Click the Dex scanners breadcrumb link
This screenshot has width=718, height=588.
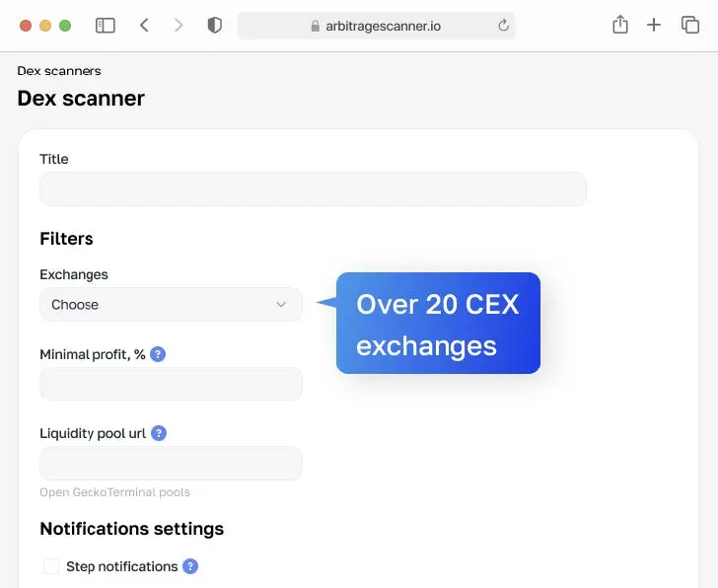[x=59, y=71]
